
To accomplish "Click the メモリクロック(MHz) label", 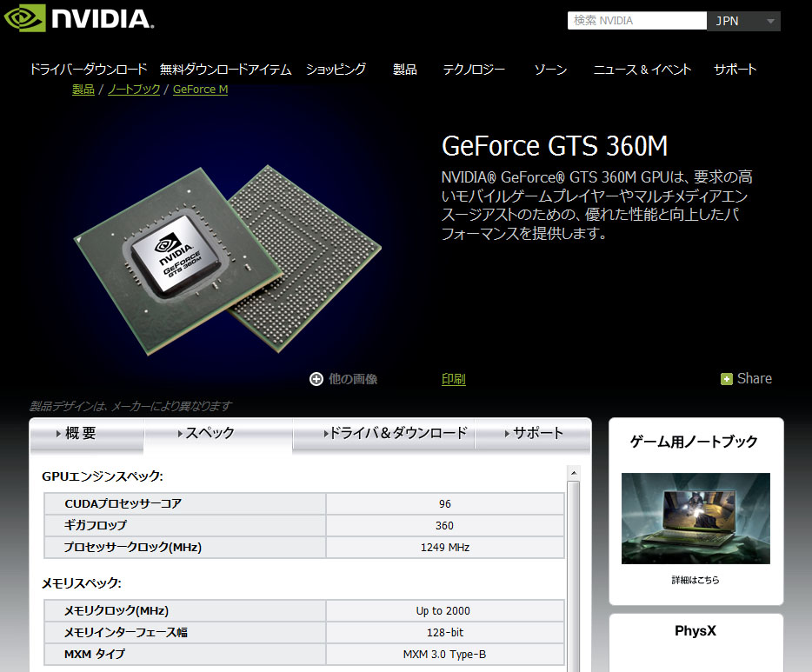I will (x=116, y=611).
